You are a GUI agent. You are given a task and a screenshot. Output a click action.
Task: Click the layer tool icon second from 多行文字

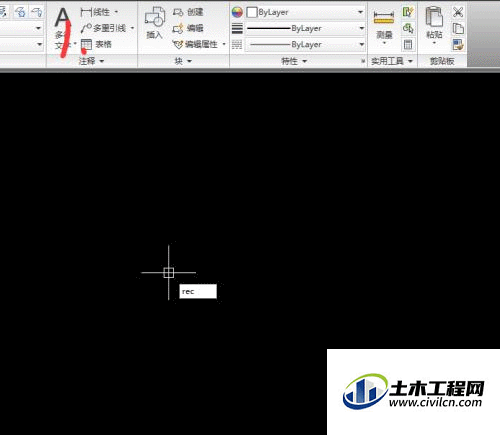point(21,12)
